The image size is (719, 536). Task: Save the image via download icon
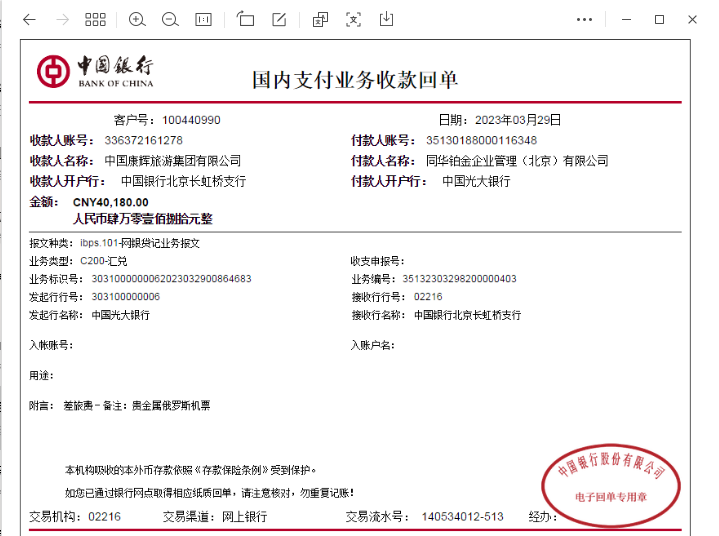click(386, 19)
